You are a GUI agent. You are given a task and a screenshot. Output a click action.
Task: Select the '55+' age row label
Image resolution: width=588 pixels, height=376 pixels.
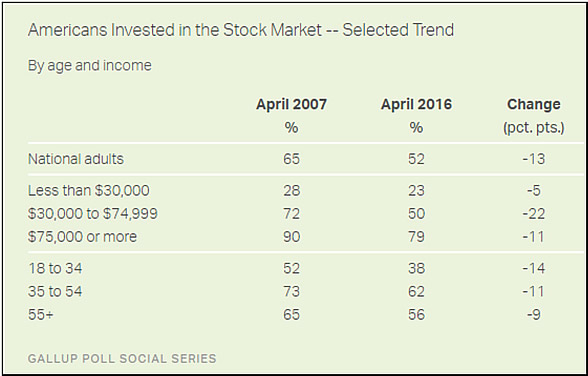pyautogui.click(x=40, y=315)
